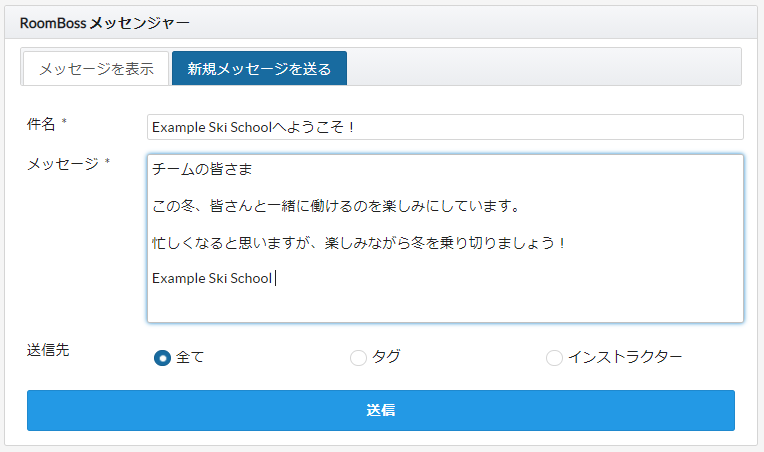Click the タグ option label text
This screenshot has width=764, height=452.
(x=386, y=358)
